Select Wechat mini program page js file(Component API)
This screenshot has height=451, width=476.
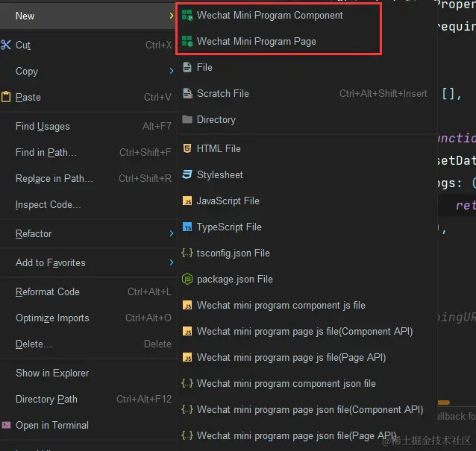(x=307, y=331)
